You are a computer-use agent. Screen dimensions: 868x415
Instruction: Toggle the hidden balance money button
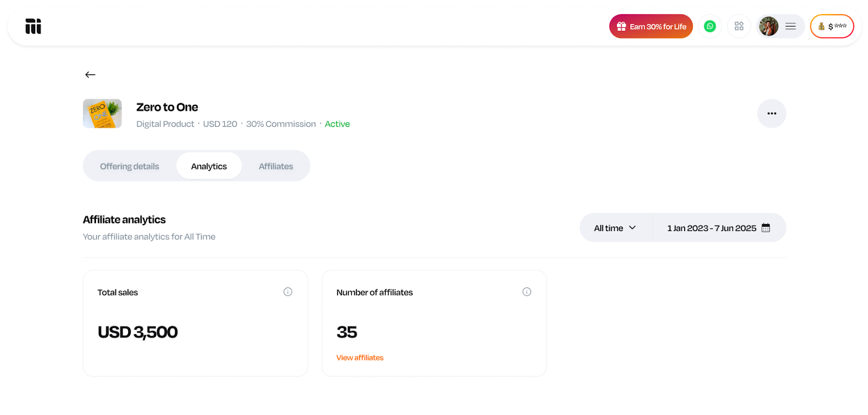pos(832,26)
